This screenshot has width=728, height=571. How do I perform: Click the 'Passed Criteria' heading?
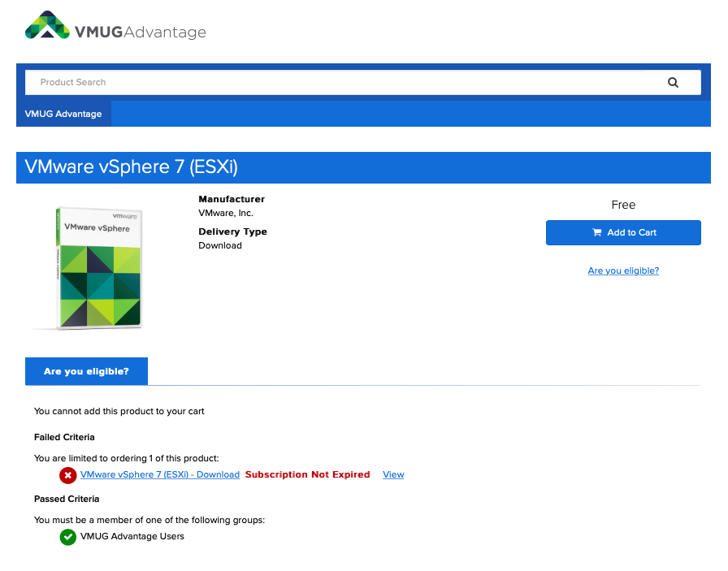tap(67, 499)
